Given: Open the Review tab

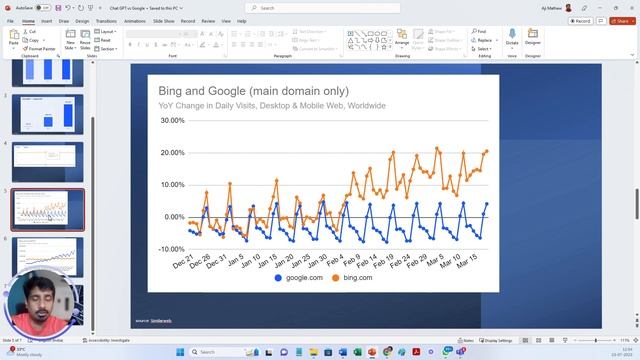Looking at the screenshot, I should pos(208,21).
